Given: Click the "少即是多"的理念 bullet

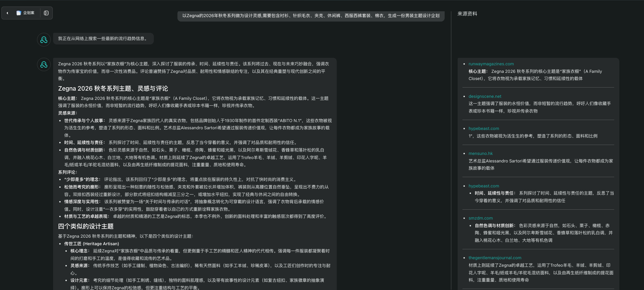Looking at the screenshot, I should (x=181, y=180).
